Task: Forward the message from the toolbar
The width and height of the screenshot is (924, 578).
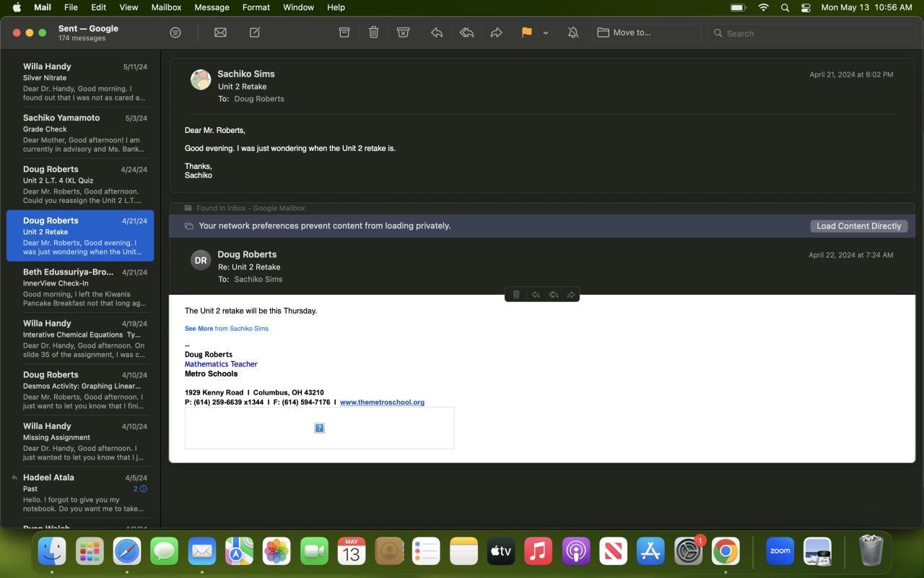Action: 497,33
